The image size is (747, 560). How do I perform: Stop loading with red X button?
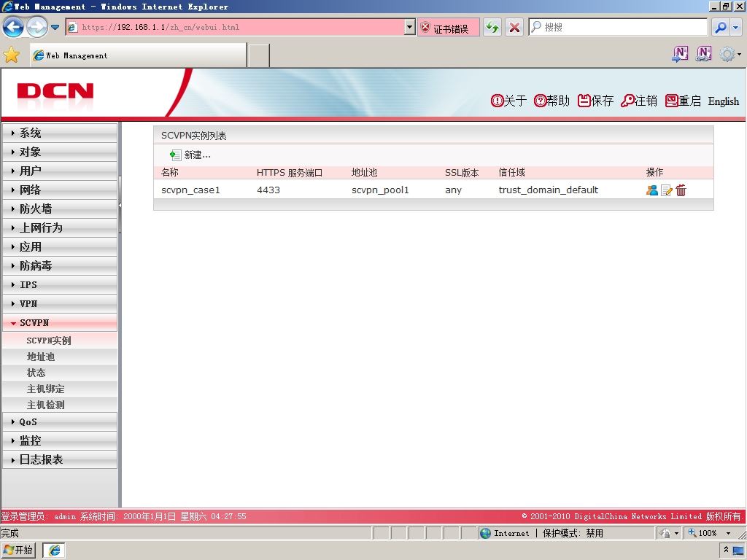click(514, 27)
